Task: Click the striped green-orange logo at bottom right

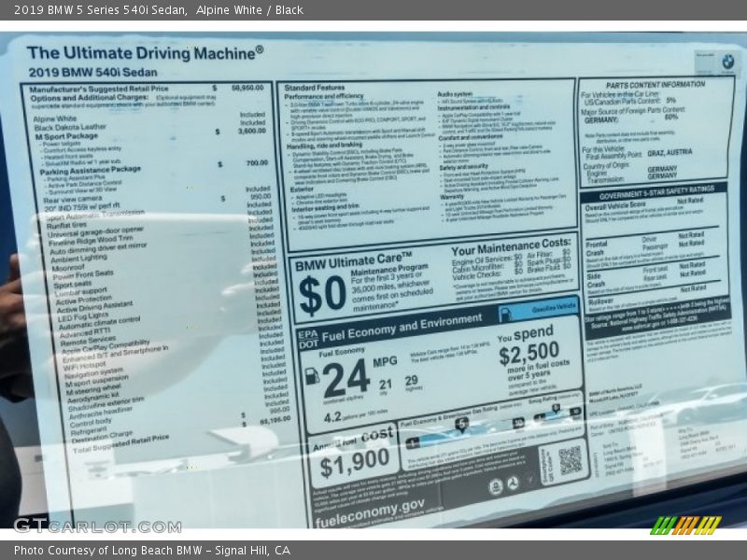Action: 685,525
